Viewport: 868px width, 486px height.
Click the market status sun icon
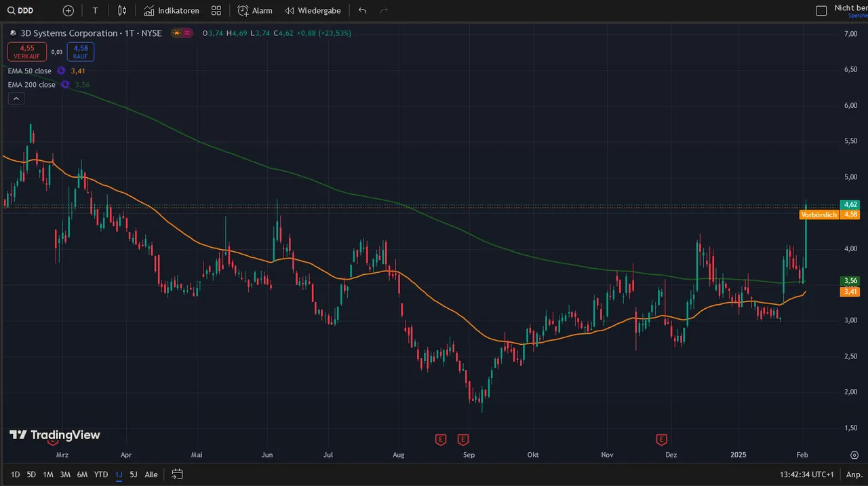[x=177, y=33]
